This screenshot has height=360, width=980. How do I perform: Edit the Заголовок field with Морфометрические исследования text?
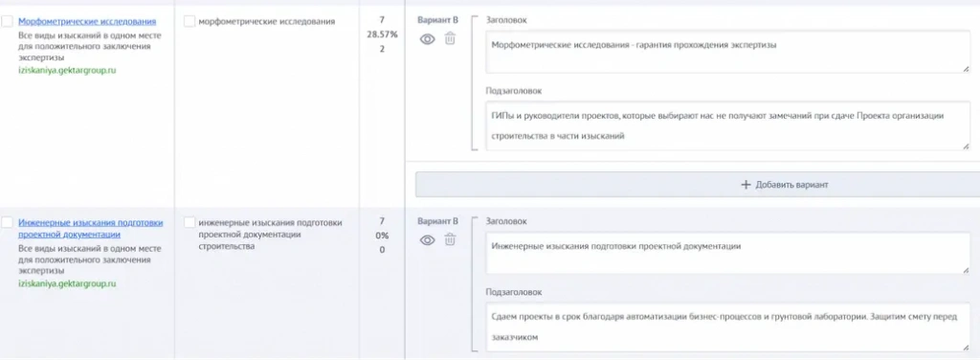coord(728,52)
